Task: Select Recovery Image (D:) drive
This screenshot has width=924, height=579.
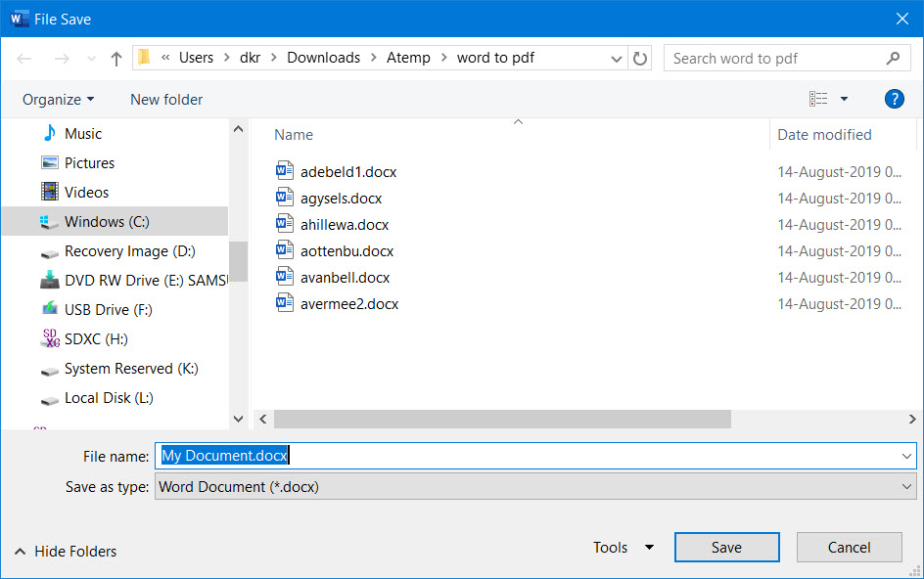Action: [129, 251]
